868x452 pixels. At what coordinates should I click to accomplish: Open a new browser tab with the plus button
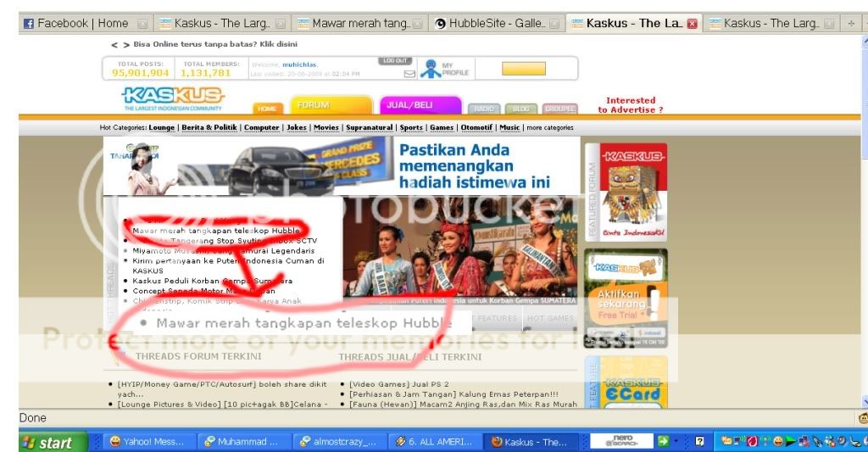tap(851, 23)
